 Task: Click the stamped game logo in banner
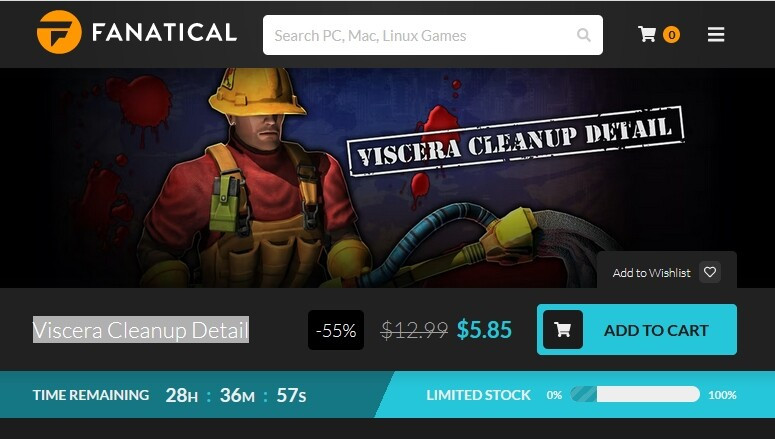pyautogui.click(x=516, y=141)
